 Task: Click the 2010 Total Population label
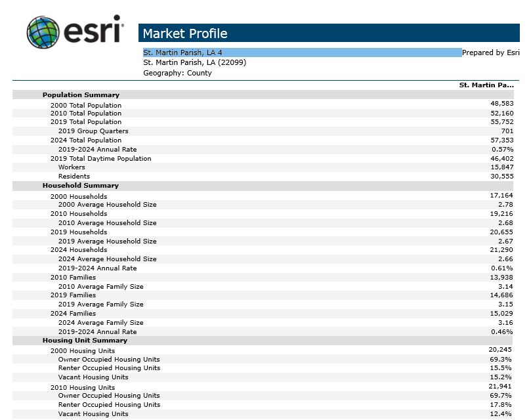[x=86, y=113]
